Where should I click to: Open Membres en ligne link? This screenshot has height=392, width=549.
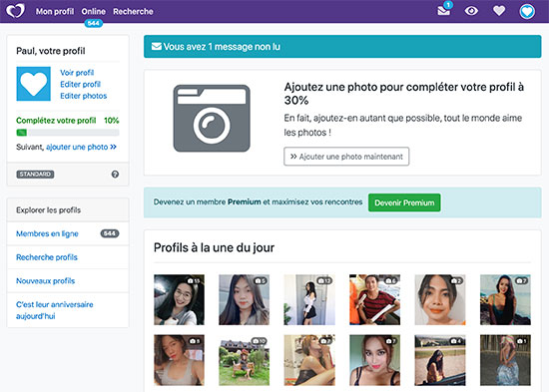[47, 233]
